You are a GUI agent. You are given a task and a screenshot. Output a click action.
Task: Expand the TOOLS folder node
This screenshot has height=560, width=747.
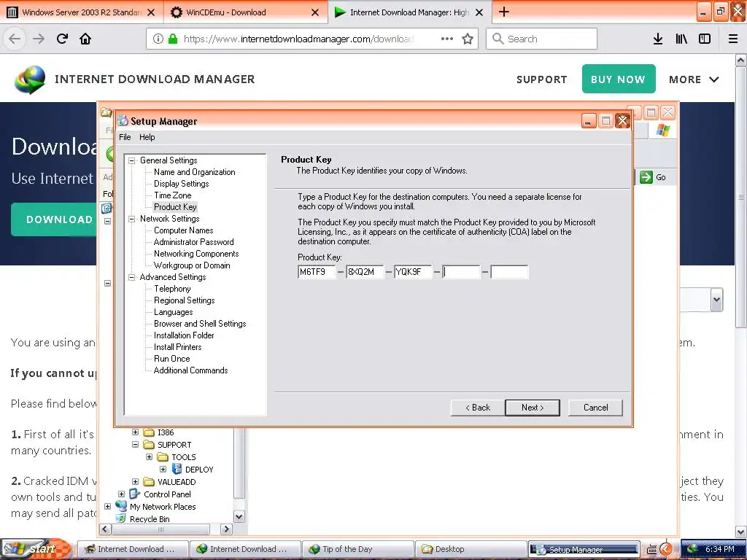[149, 457]
